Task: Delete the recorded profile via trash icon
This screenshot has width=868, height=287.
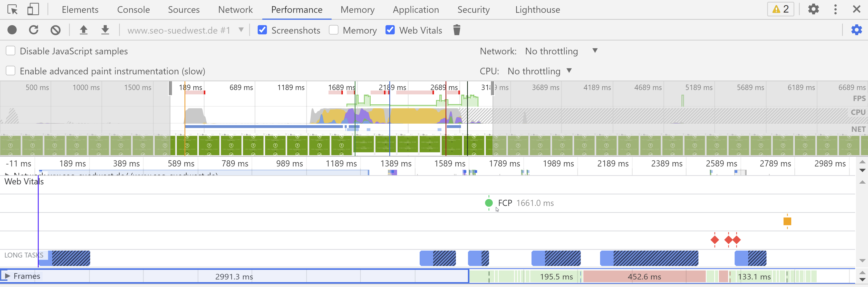Action: pyautogui.click(x=457, y=30)
